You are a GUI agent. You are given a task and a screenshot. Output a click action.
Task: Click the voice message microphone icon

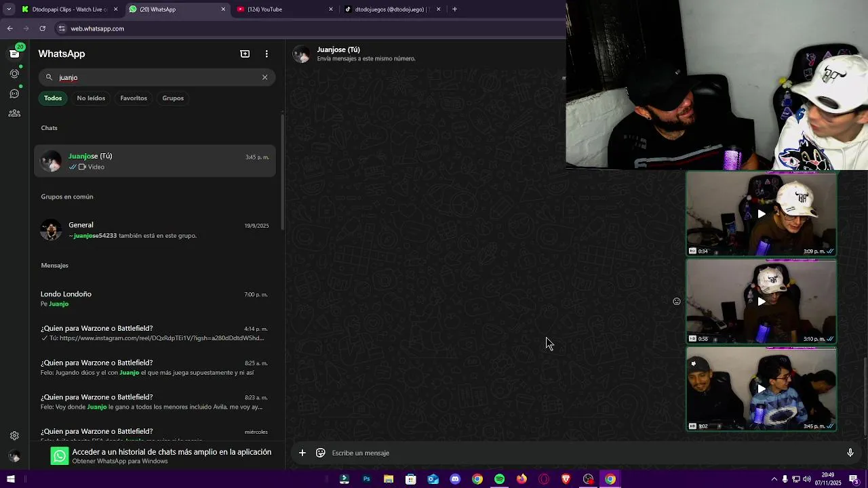pos(850,453)
